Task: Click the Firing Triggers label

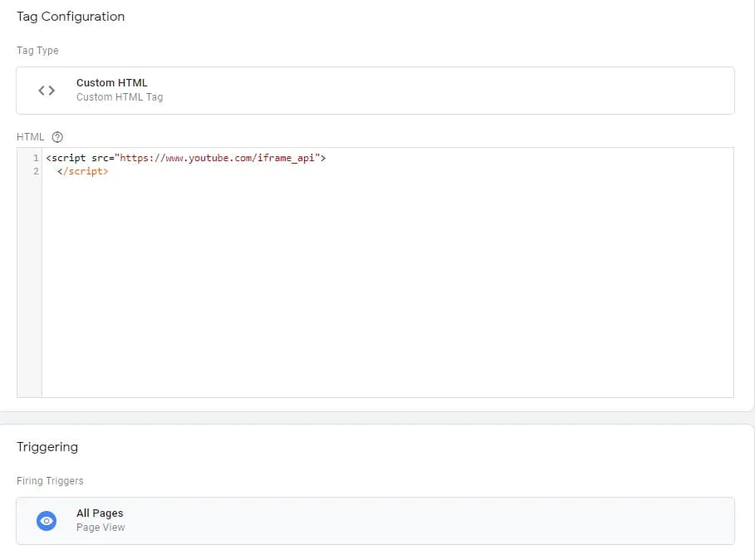Action: pyautogui.click(x=49, y=480)
